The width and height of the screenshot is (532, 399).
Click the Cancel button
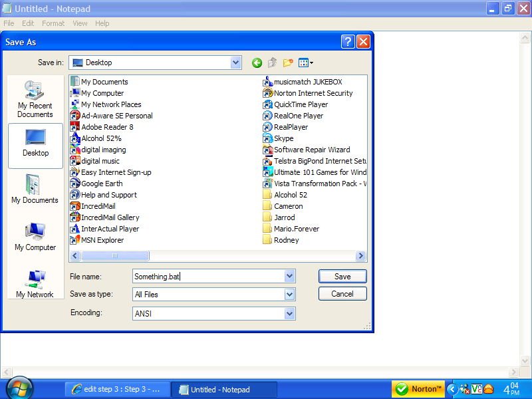click(x=342, y=294)
